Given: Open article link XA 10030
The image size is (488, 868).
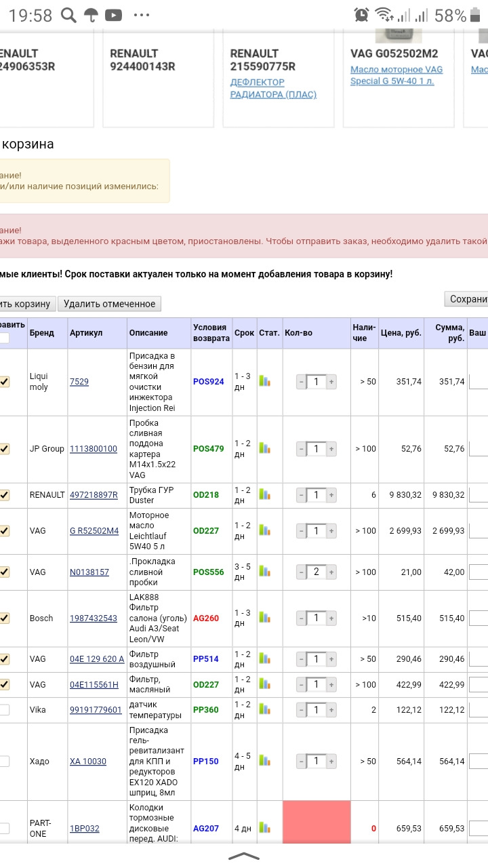Looking at the screenshot, I should pyautogui.click(x=88, y=761).
